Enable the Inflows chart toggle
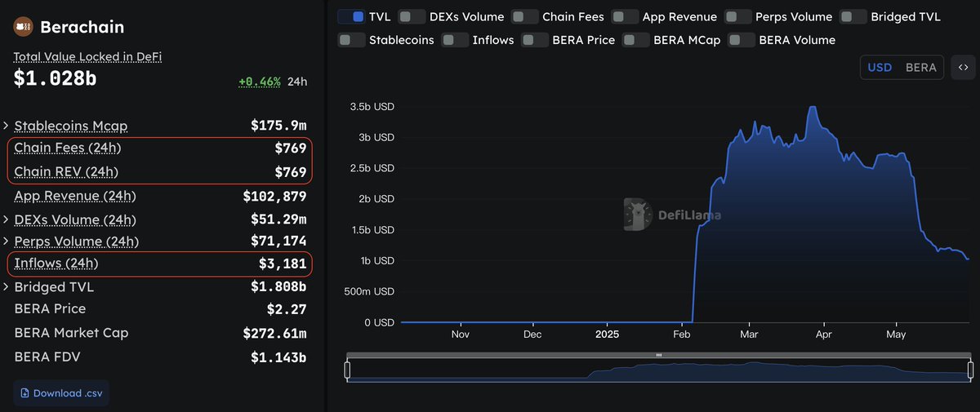Viewport: 980px width, 412px height. coord(455,39)
